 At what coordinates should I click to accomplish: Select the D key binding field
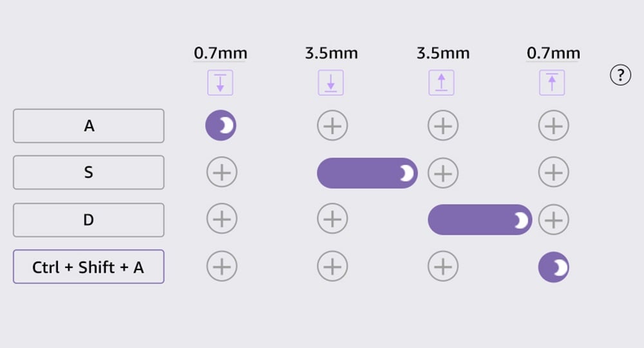pyautogui.click(x=89, y=220)
